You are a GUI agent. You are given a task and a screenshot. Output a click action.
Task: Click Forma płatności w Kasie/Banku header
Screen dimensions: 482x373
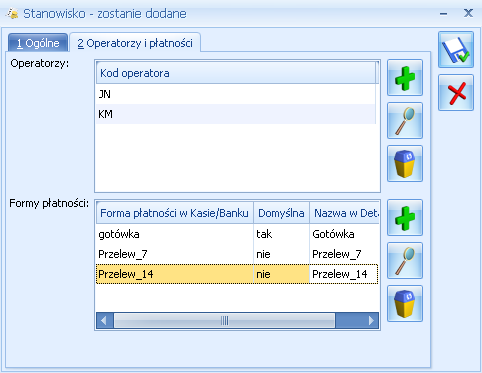tap(175, 213)
